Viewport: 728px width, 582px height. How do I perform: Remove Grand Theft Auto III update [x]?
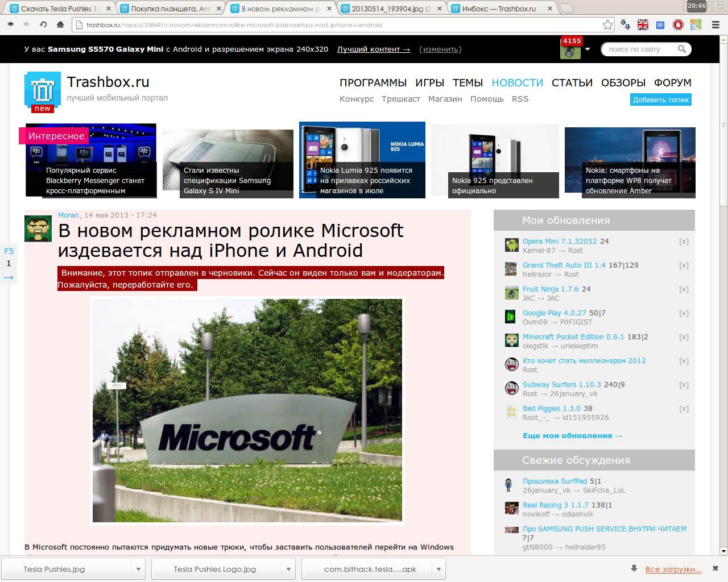[x=684, y=265]
